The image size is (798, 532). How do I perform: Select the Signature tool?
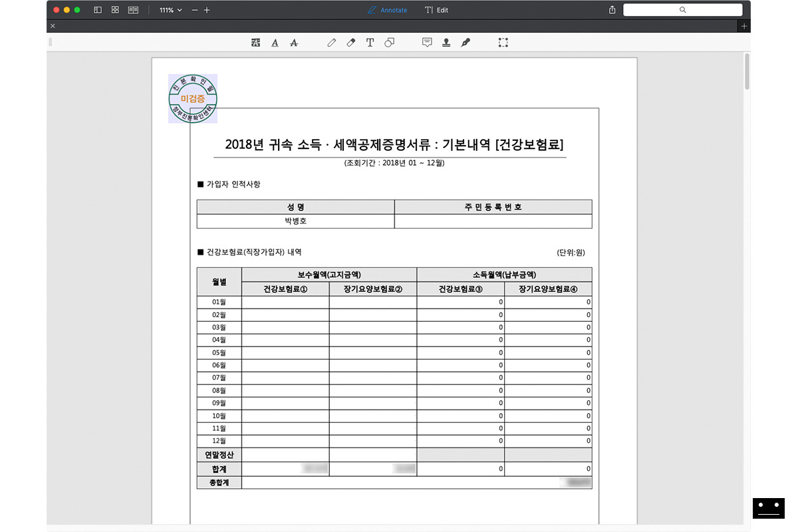(x=465, y=42)
